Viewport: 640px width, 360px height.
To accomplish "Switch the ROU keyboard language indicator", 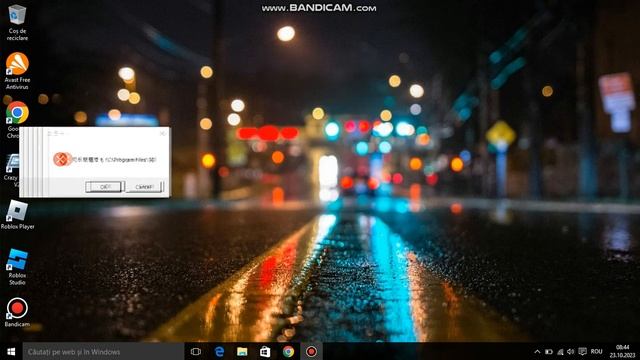I will click(596, 351).
